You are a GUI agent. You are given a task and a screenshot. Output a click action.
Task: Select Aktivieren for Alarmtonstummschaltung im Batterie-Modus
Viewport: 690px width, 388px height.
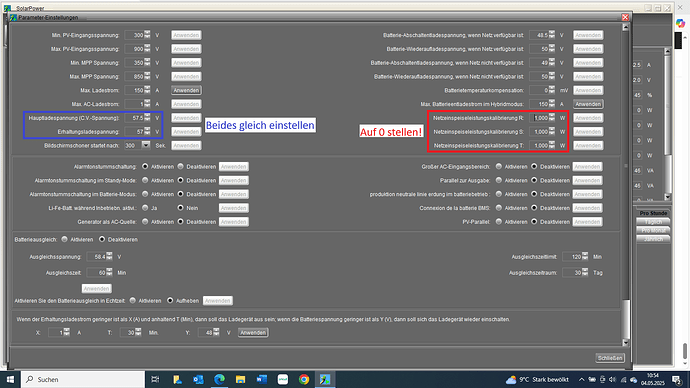[145, 194]
